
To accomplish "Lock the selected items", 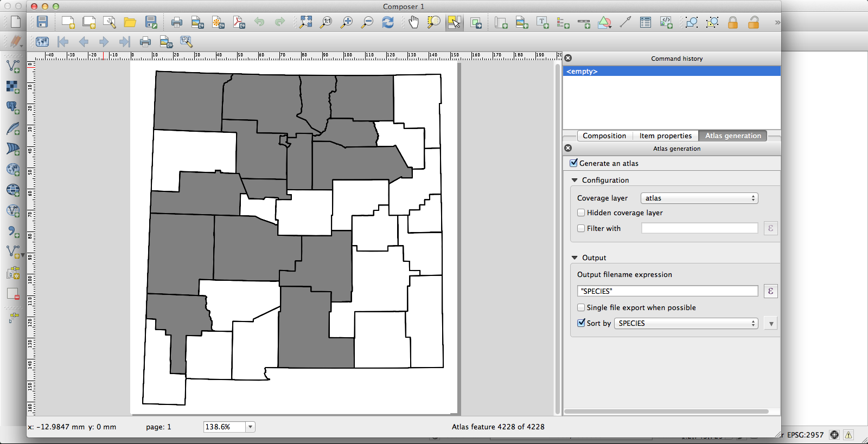I will 733,22.
